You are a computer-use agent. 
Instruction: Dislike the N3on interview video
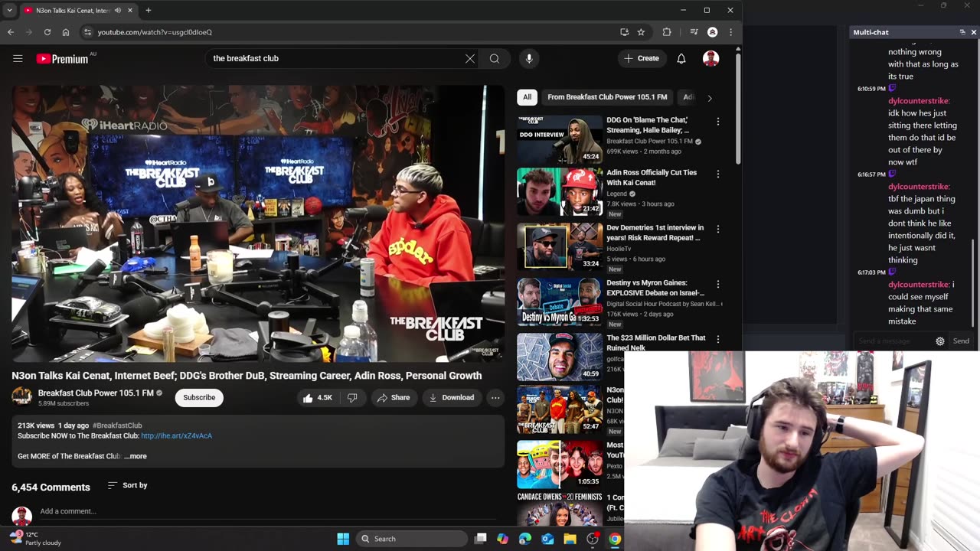pos(352,397)
